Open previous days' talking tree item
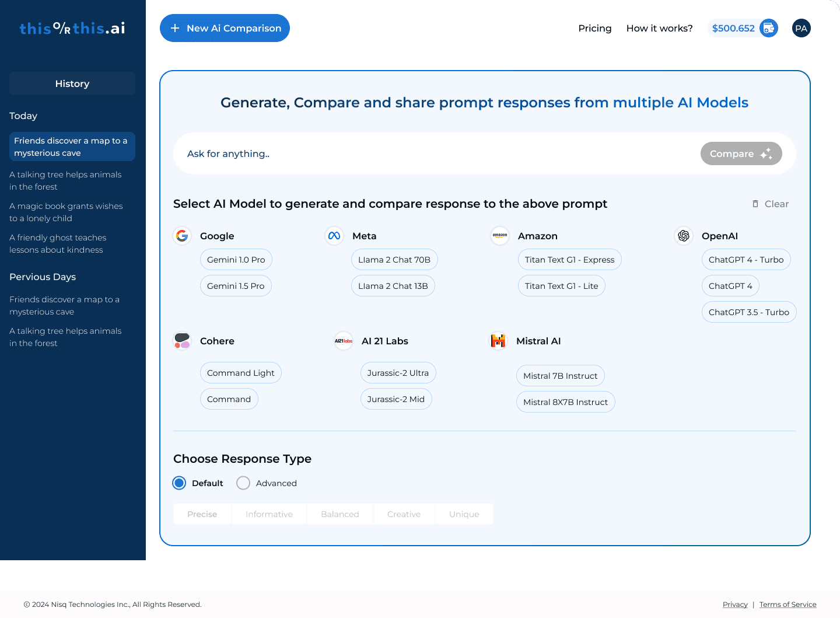This screenshot has height=618, width=840. [66, 337]
